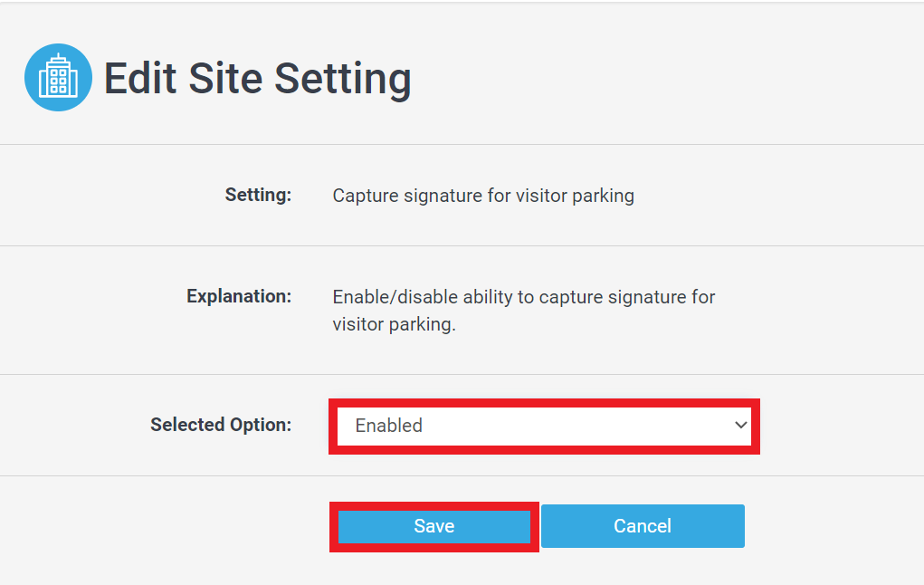
Task: Click the word Cancel on the button
Action: [643, 526]
